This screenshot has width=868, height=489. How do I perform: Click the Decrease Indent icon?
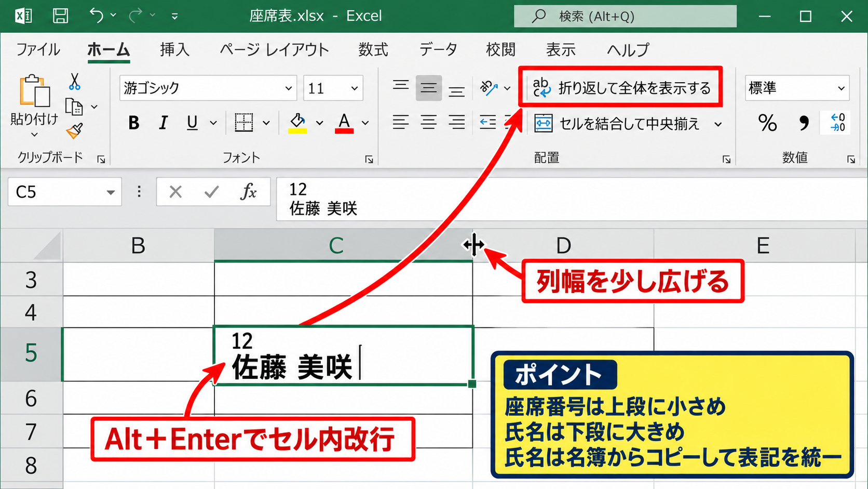click(x=488, y=123)
